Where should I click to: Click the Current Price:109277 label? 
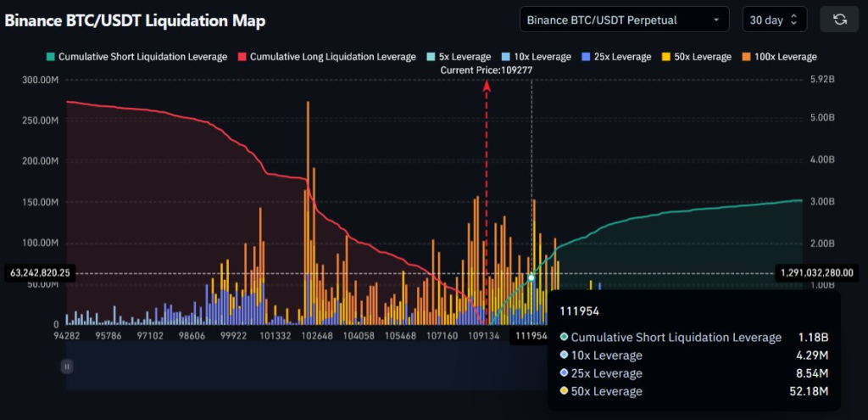[486, 70]
